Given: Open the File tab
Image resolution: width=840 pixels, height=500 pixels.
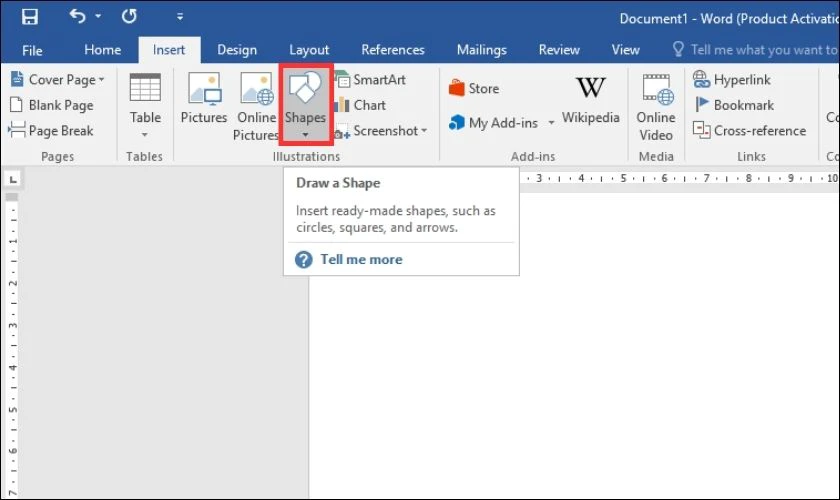Looking at the screenshot, I should coord(32,50).
